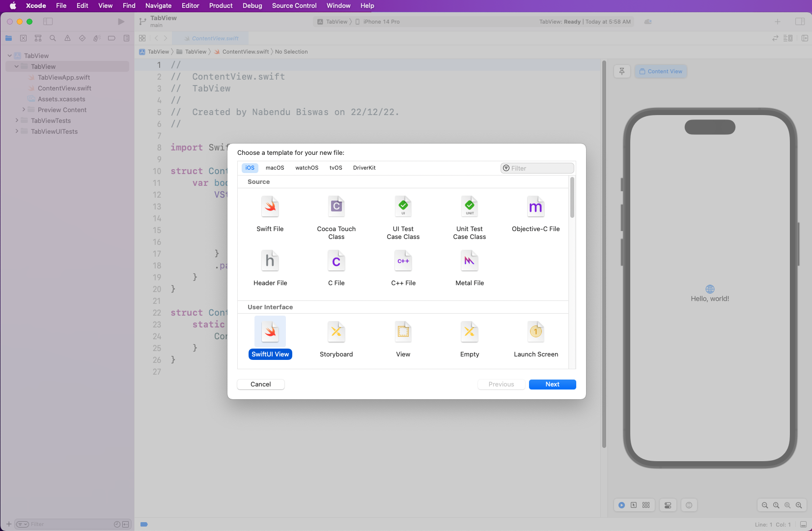
Task: Select the Empty template
Action: (470, 339)
